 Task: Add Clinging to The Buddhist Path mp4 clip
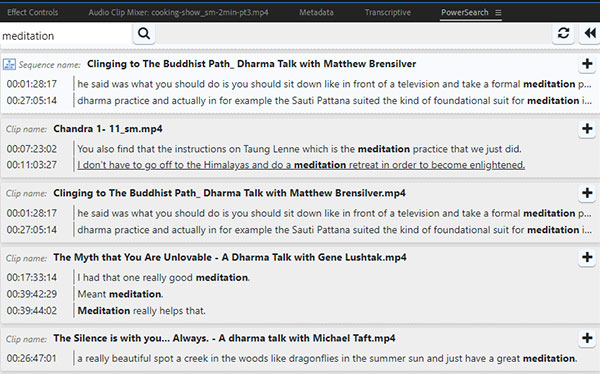click(587, 193)
